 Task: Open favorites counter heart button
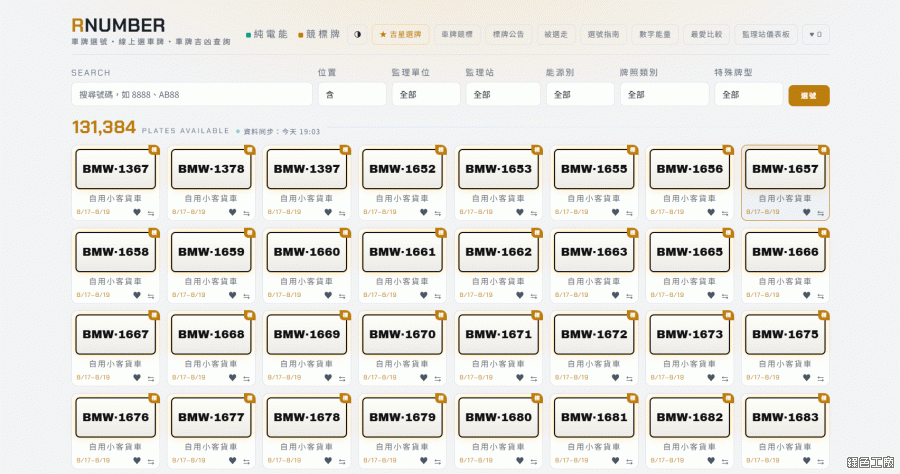pos(816,34)
